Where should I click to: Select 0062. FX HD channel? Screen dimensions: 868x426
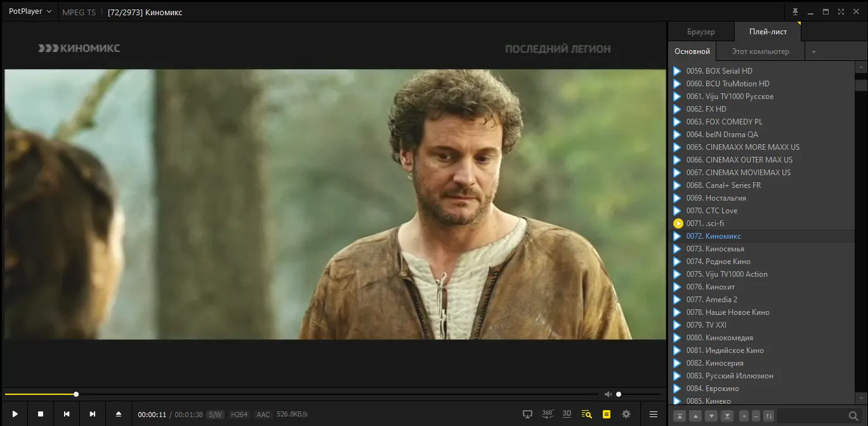761,109
